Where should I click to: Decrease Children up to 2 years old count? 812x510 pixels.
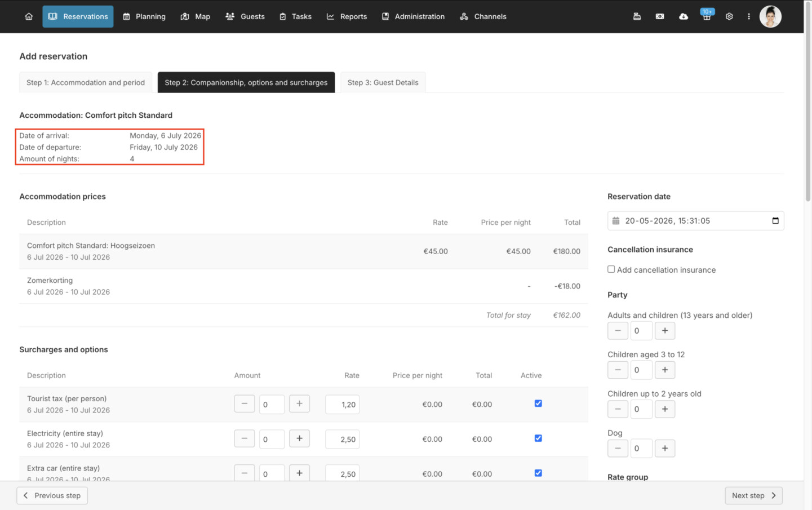(618, 409)
